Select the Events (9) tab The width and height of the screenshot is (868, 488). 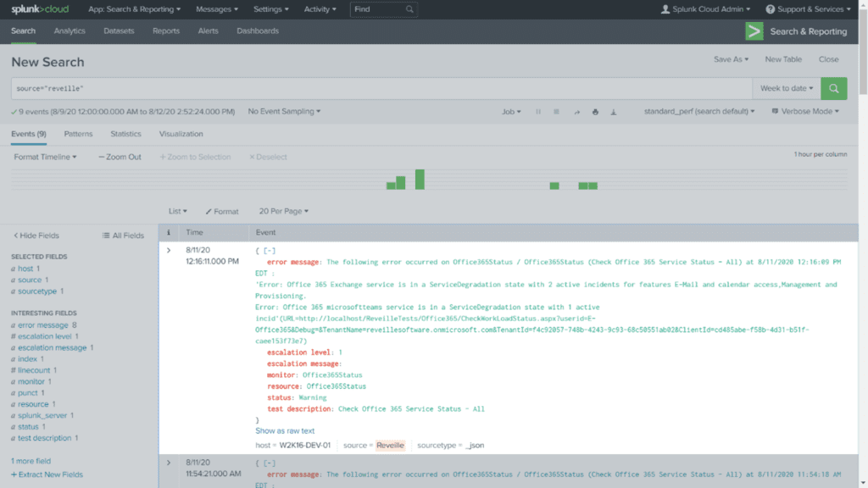(x=29, y=134)
